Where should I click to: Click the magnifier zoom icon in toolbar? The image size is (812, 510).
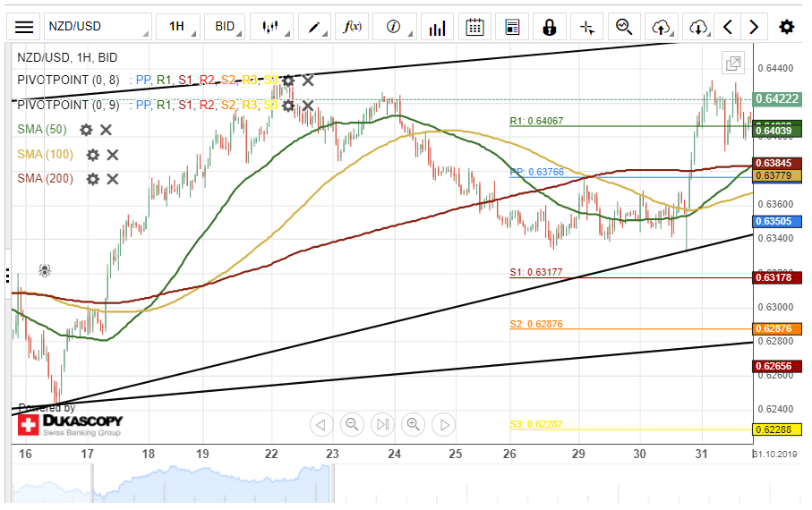[624, 27]
